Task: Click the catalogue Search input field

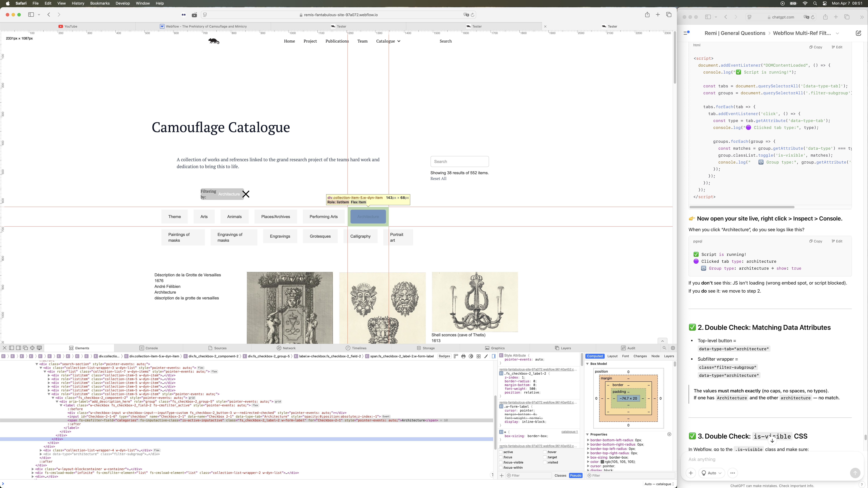Action: [459, 161]
